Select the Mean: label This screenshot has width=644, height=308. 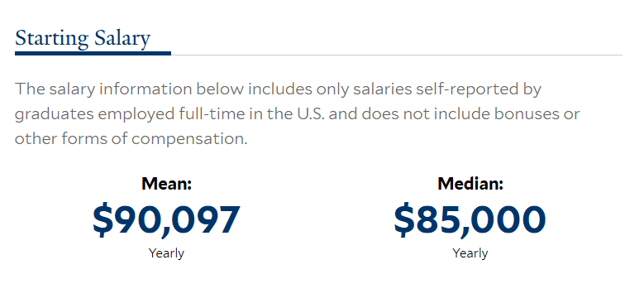click(x=167, y=184)
